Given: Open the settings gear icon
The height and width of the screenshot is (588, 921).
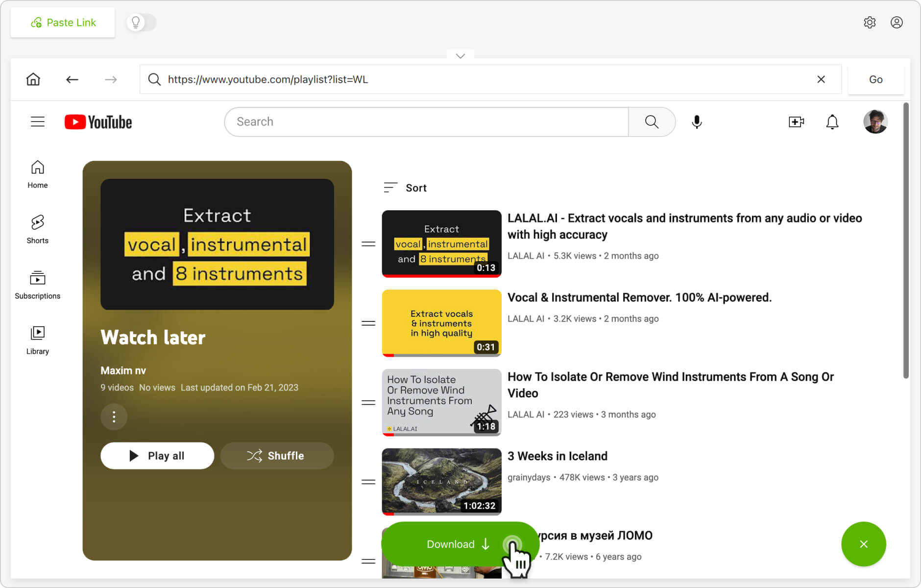Looking at the screenshot, I should coord(870,23).
